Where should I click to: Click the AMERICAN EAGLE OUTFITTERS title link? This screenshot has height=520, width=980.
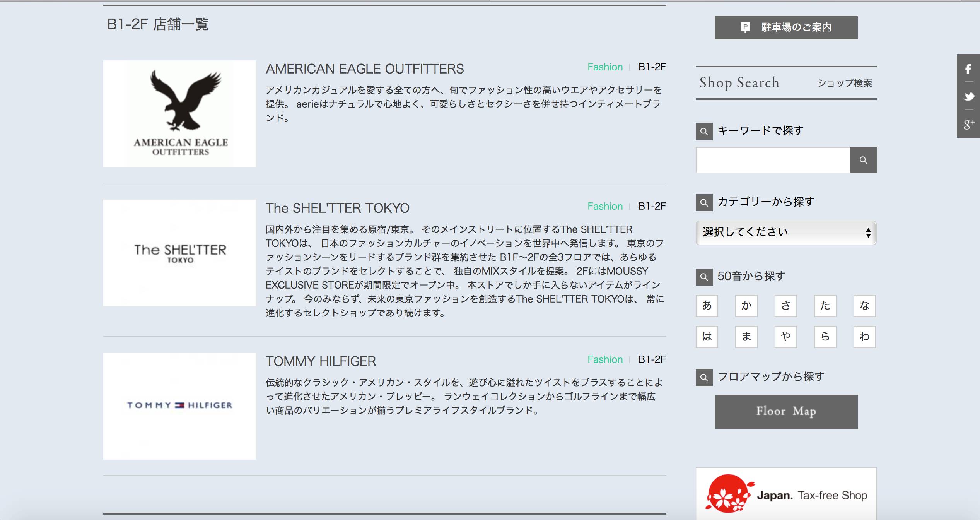tap(364, 69)
